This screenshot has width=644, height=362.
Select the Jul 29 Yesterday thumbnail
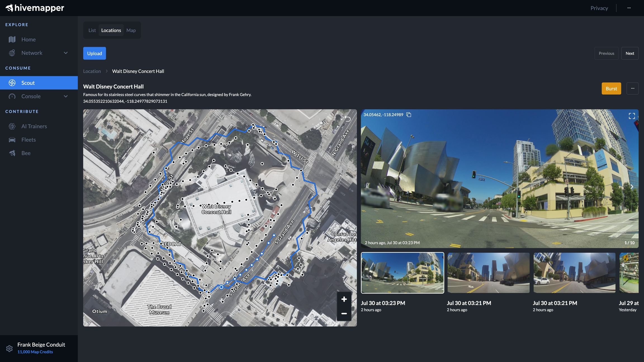[629, 273]
